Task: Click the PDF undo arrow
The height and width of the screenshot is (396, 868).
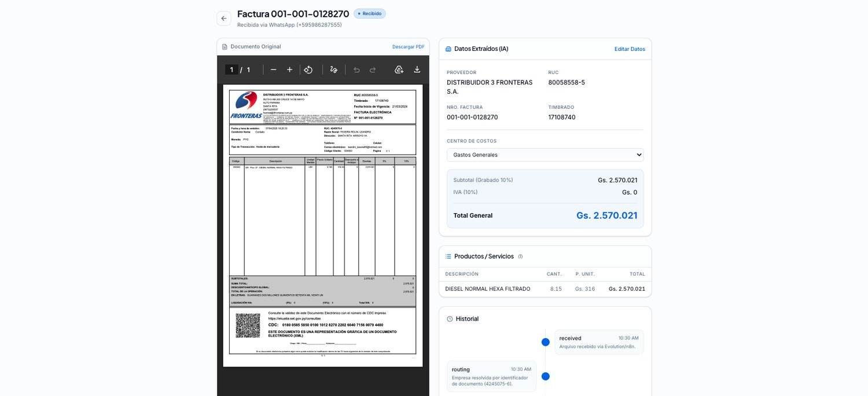Action: tap(356, 69)
